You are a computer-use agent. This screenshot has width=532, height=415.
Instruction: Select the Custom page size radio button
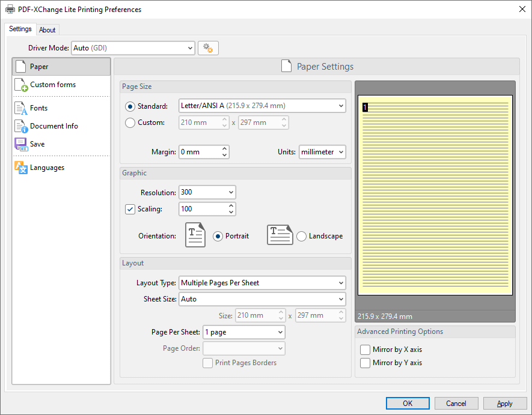pyautogui.click(x=129, y=122)
